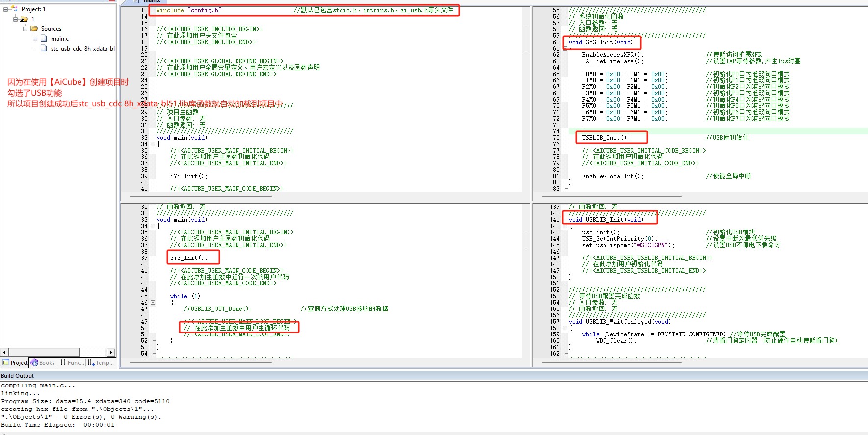This screenshot has width=868, height=435.
Task: Select the Project: 1 label
Action: [x=33, y=9]
